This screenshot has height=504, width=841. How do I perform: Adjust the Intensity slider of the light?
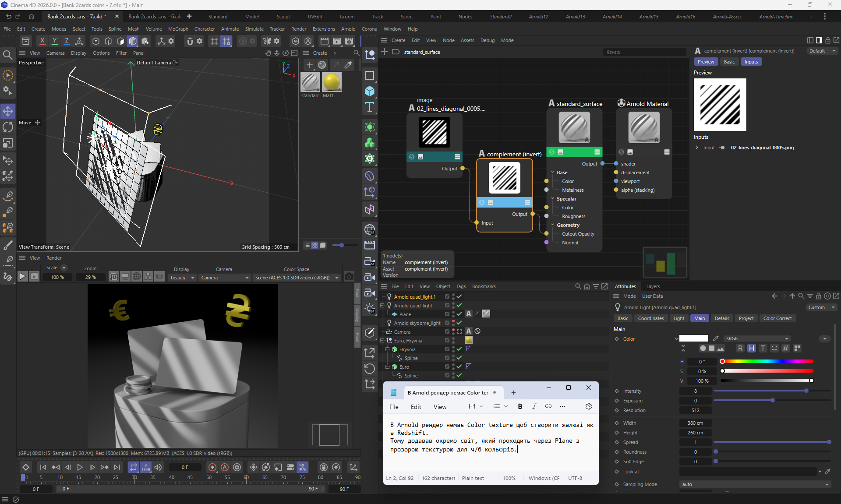806,391
